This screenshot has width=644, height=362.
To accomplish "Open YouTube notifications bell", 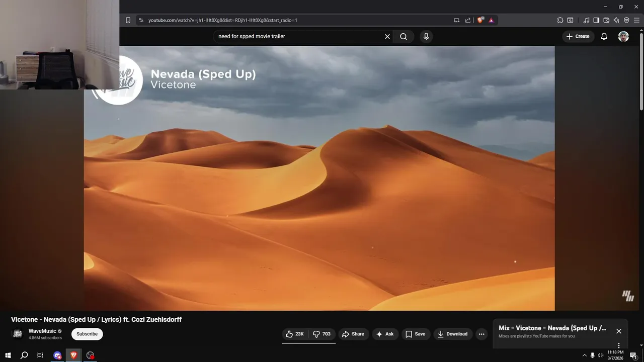I will (x=604, y=36).
